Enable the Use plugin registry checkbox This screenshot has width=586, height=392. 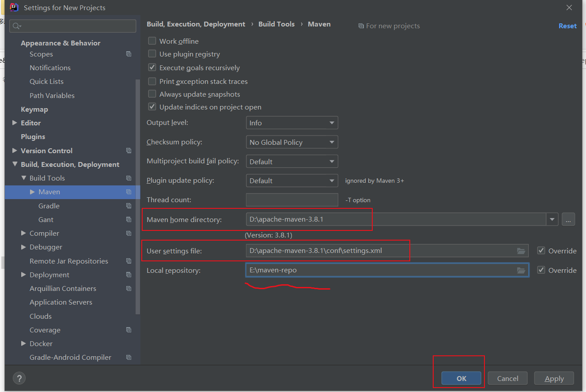tap(152, 54)
